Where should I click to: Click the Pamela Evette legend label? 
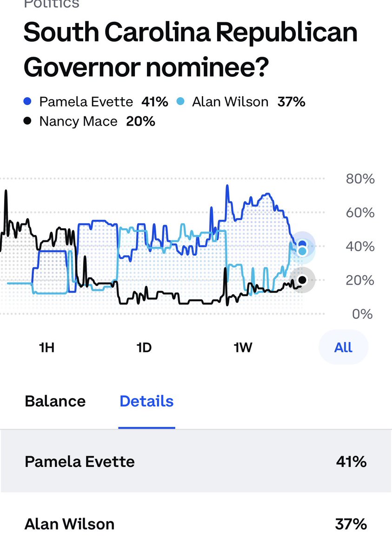[86, 102]
